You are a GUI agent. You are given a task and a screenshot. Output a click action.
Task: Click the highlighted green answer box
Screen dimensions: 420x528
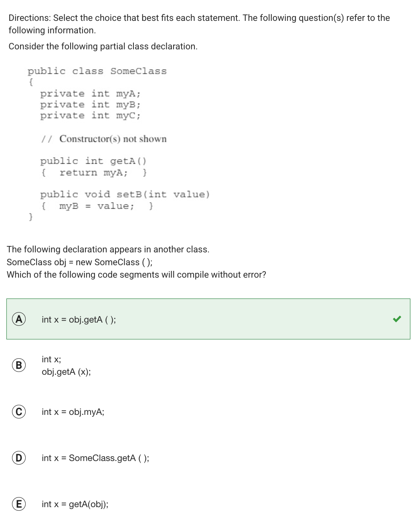pyautogui.click(x=208, y=319)
